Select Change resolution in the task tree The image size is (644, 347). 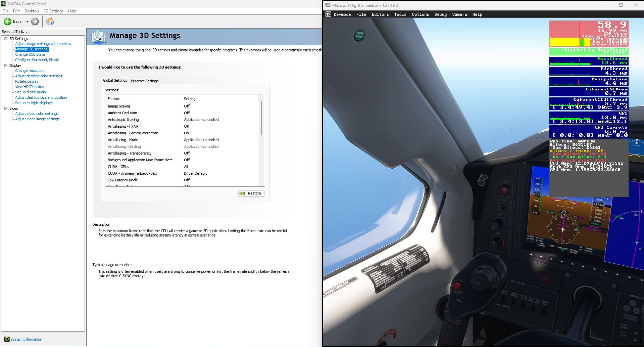point(30,71)
